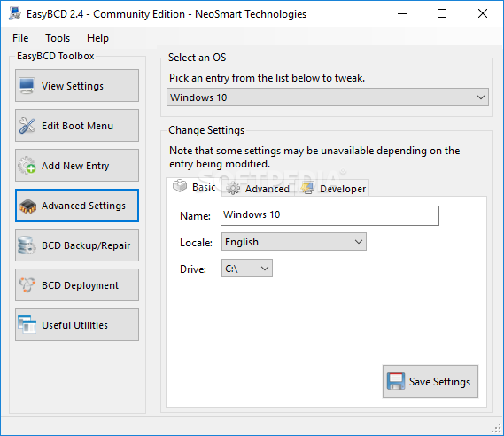Click the BCD Backup/Repair database icon
The image size is (504, 436).
point(27,245)
